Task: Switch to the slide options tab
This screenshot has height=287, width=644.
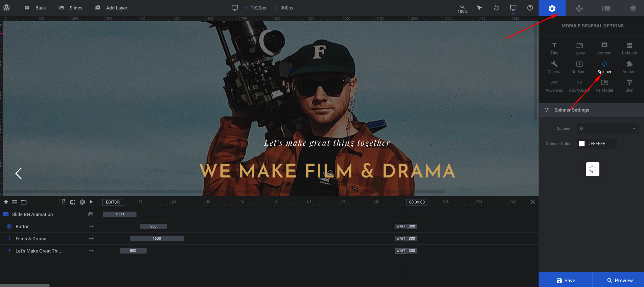Action: tap(606, 8)
